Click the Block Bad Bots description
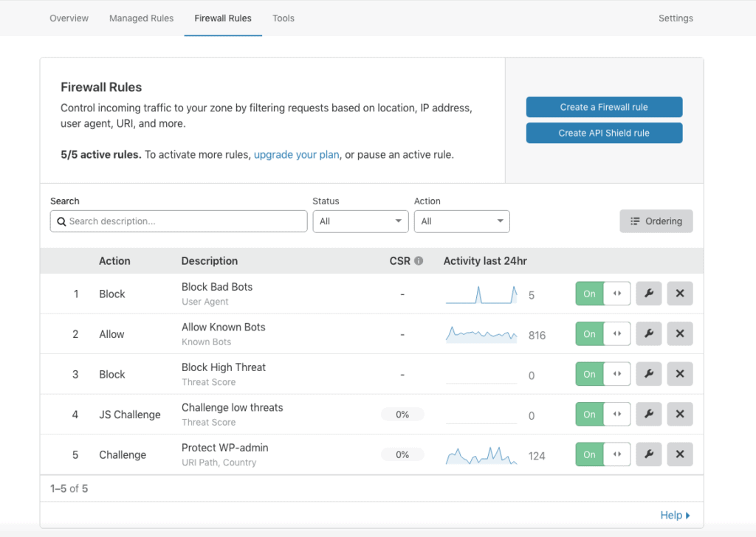 217,287
